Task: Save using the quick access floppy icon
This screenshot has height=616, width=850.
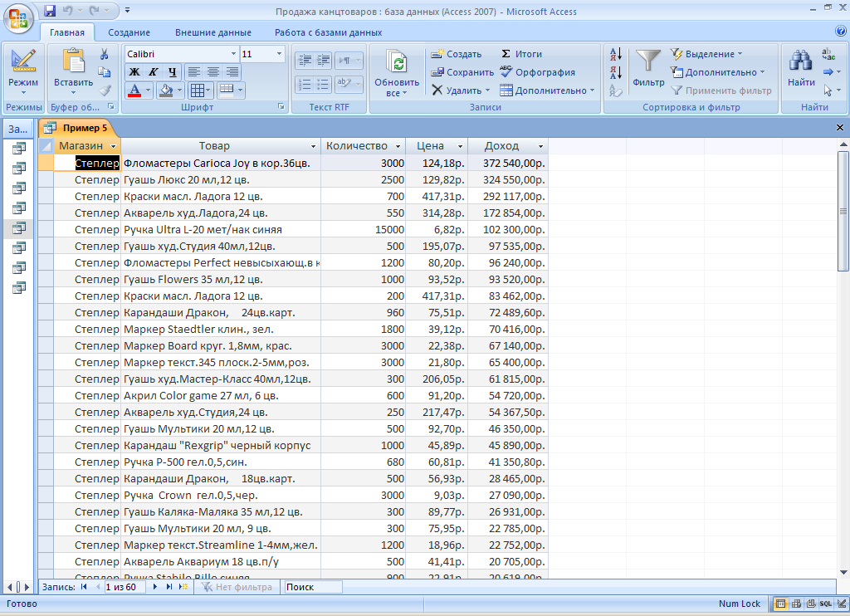Action: (50, 10)
